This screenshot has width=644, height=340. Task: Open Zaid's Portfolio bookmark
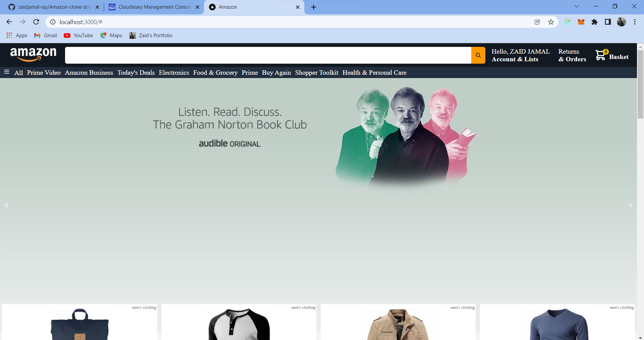pos(151,35)
